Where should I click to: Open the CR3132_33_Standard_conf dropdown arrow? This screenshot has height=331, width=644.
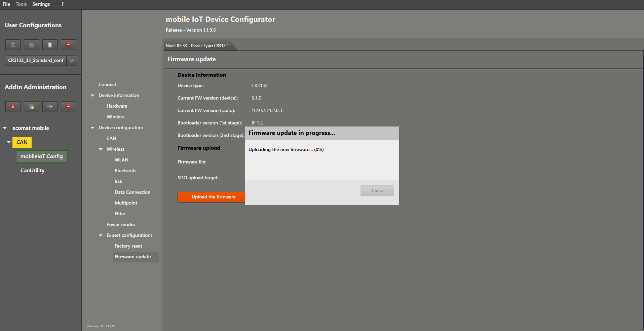pos(72,61)
